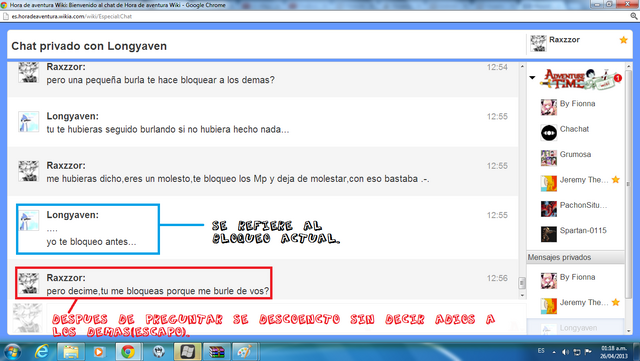
Task: Click the PachonSitu... user avatar
Action: [549, 209]
